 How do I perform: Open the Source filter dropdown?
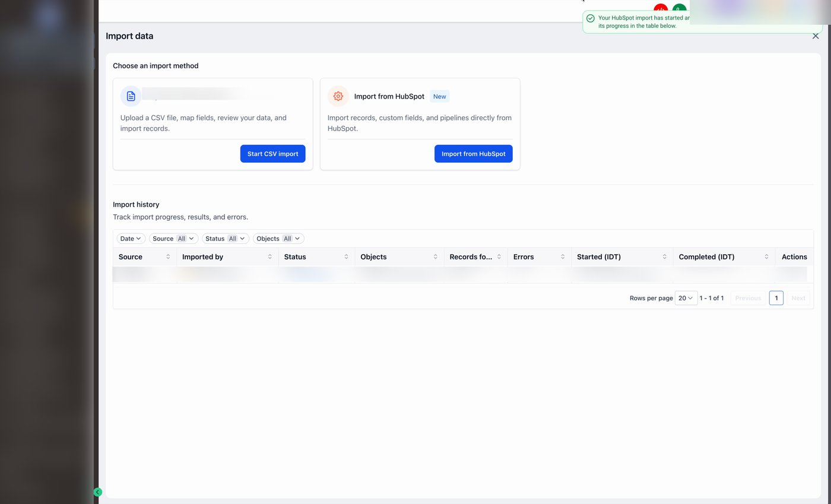pyautogui.click(x=173, y=239)
